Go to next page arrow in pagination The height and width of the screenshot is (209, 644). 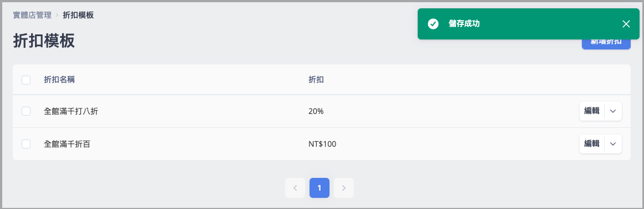pyautogui.click(x=344, y=188)
